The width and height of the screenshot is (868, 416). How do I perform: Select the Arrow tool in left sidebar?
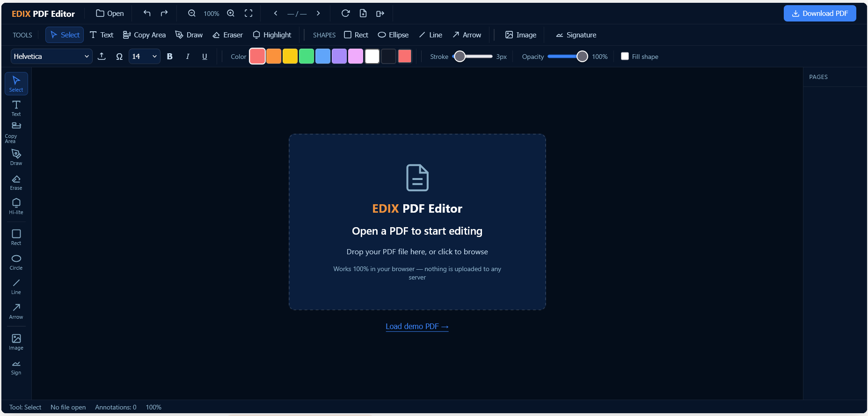click(x=16, y=311)
